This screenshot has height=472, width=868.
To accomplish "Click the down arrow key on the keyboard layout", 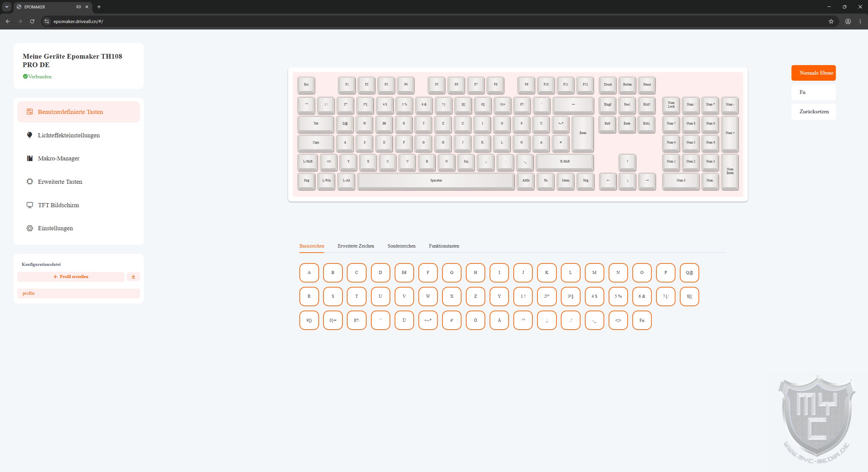I will (x=627, y=181).
